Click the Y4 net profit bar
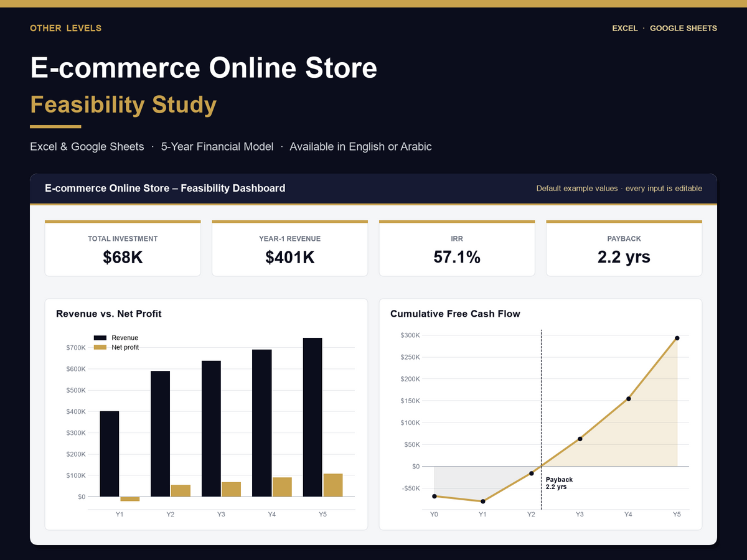This screenshot has width=747, height=560. pos(282,487)
